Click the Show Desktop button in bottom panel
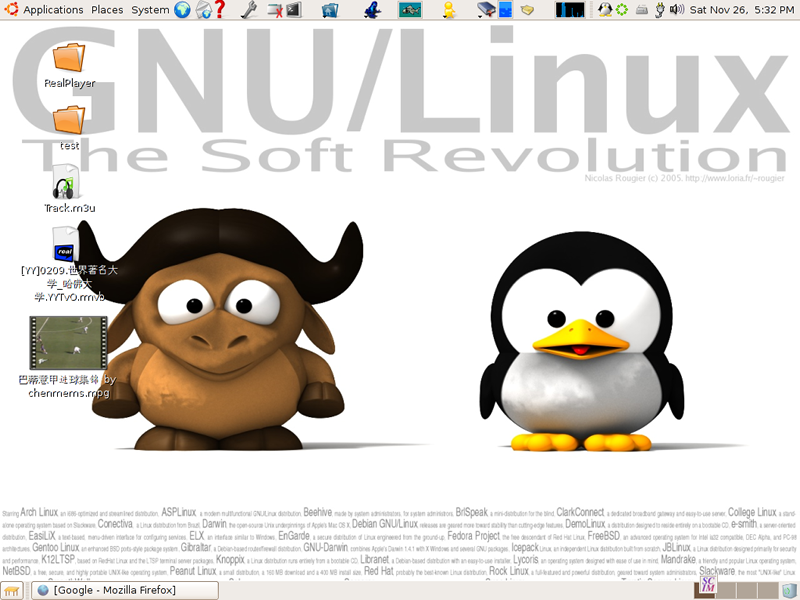The width and height of the screenshot is (800, 600). 12,590
